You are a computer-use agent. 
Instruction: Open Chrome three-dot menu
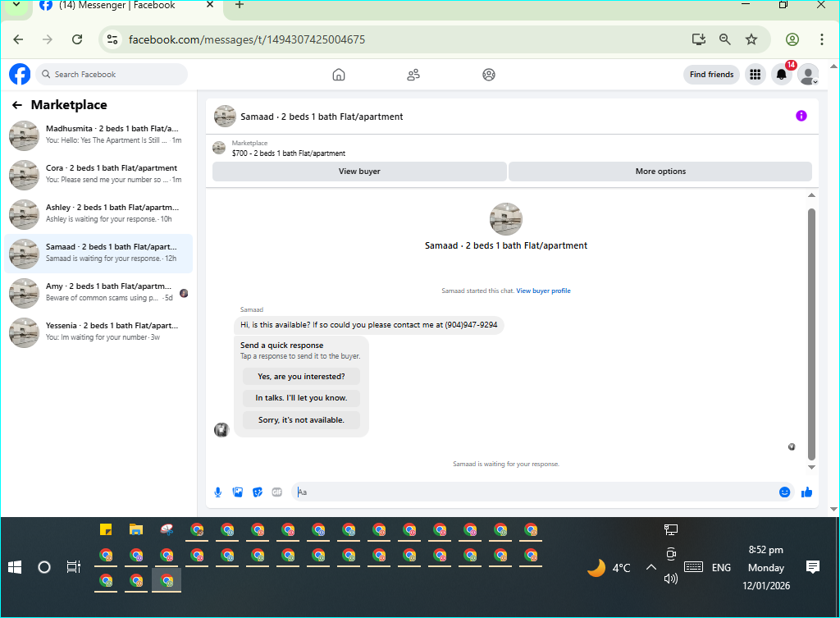click(x=822, y=39)
